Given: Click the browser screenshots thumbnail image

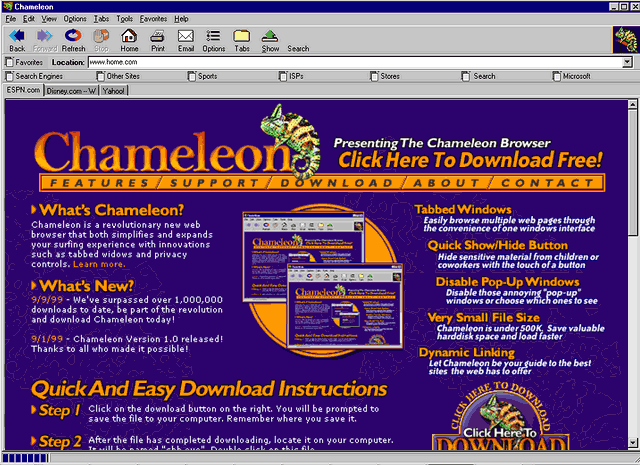Looking at the screenshot, I should (322, 280).
